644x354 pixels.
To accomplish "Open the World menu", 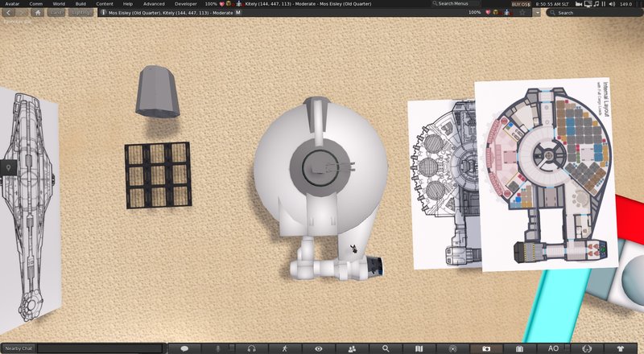I will tap(59, 4).
